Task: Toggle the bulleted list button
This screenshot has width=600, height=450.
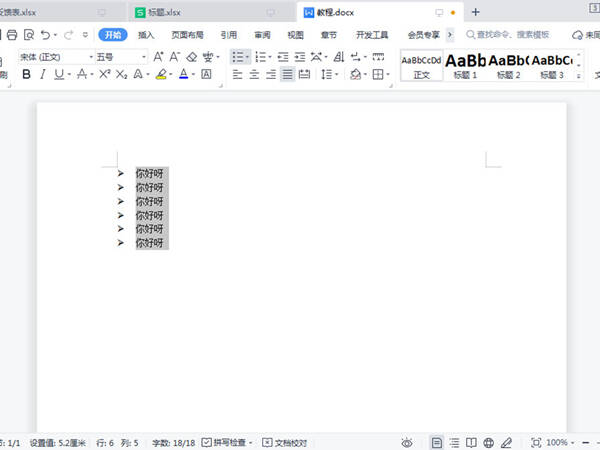Action: (x=238, y=57)
